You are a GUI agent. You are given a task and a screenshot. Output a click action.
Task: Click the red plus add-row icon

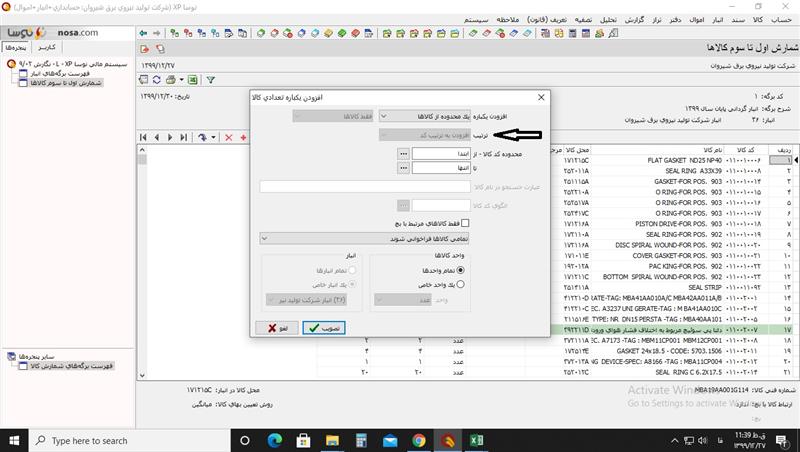click(243, 137)
